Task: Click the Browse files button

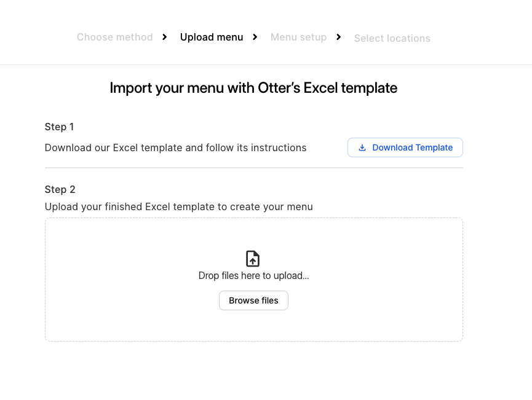Action: tap(253, 300)
